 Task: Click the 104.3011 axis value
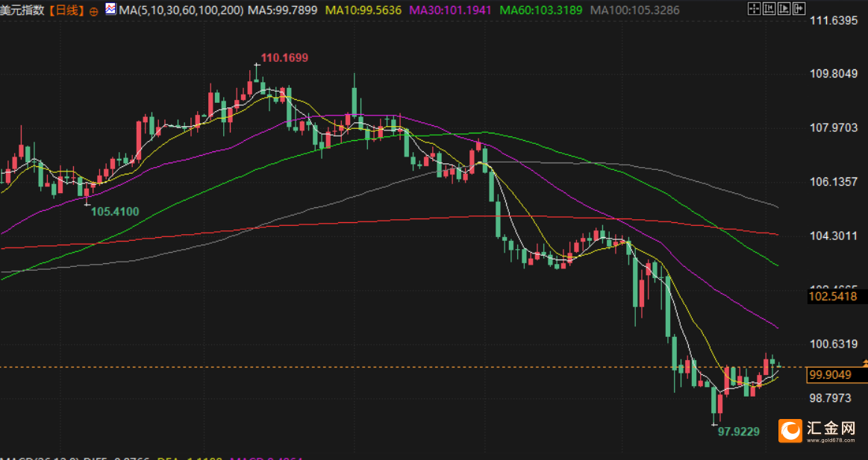pyautogui.click(x=834, y=236)
